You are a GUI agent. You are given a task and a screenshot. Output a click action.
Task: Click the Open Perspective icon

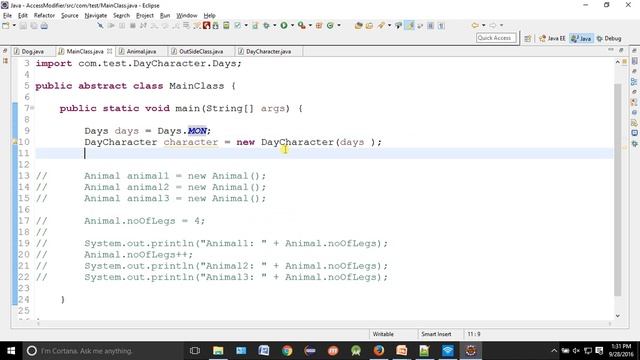527,38
